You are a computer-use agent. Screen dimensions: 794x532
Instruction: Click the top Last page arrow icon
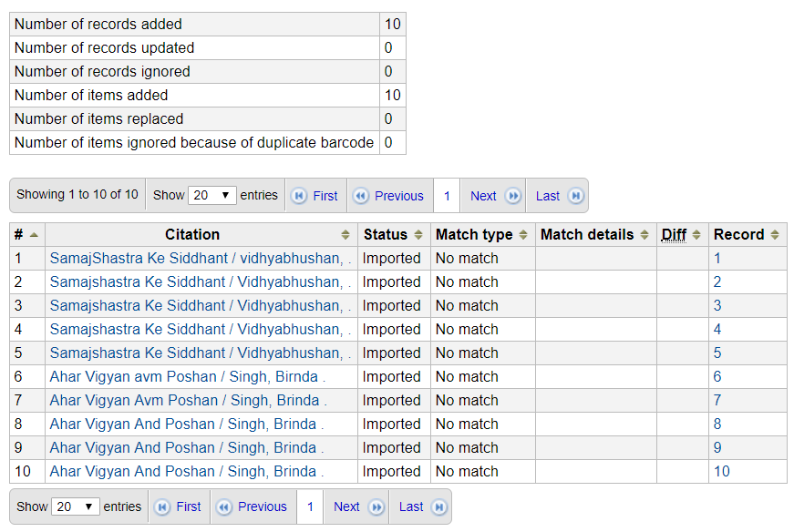click(x=576, y=196)
